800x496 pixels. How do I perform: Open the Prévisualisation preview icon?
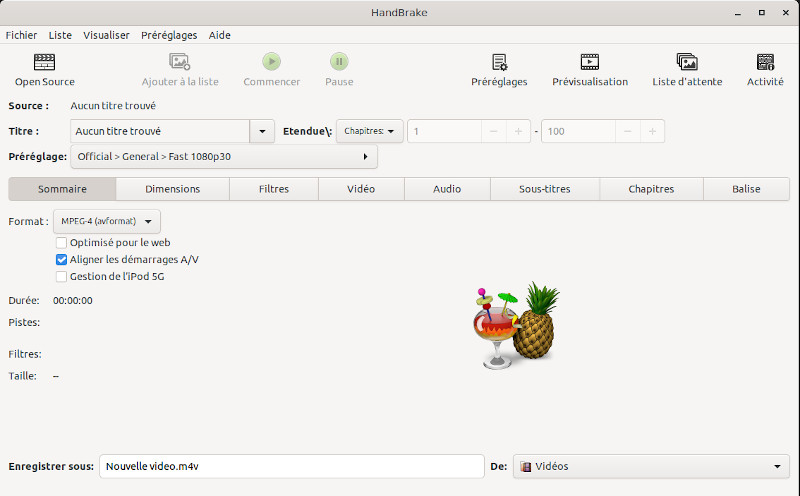590,62
